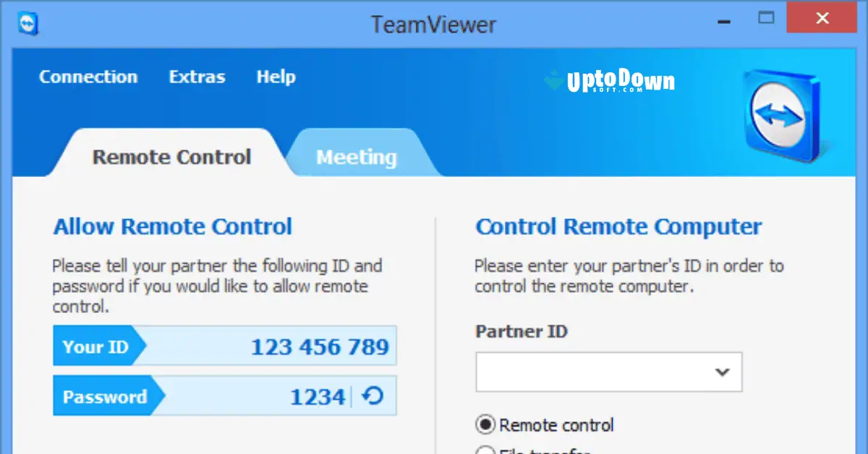The width and height of the screenshot is (868, 454).
Task: Click the blue Password label arrow
Action: pyautogui.click(x=105, y=396)
